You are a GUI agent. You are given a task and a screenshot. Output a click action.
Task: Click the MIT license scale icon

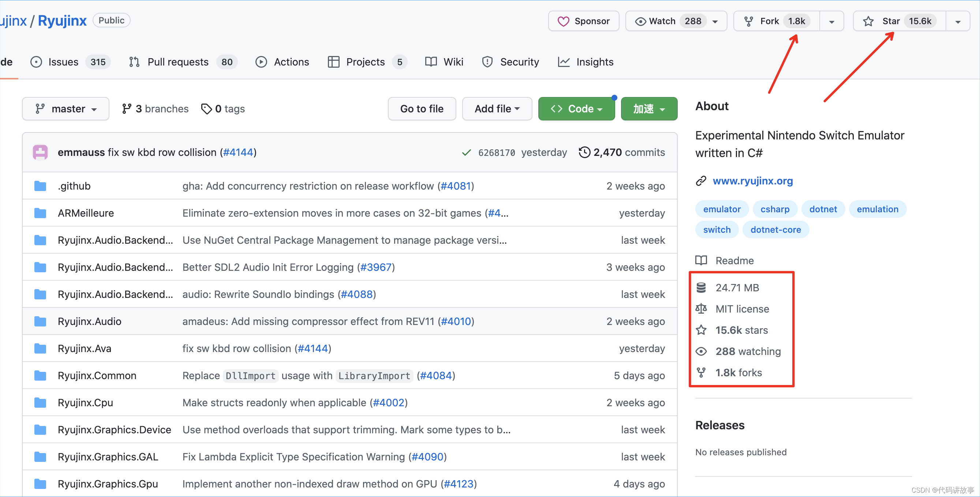tap(701, 309)
